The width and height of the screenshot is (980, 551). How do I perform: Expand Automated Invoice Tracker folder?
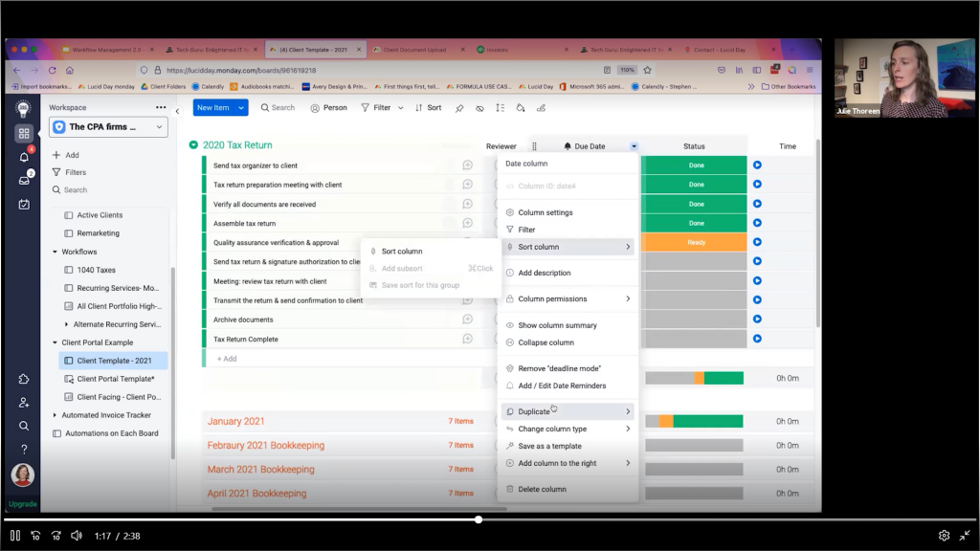pyautogui.click(x=55, y=415)
